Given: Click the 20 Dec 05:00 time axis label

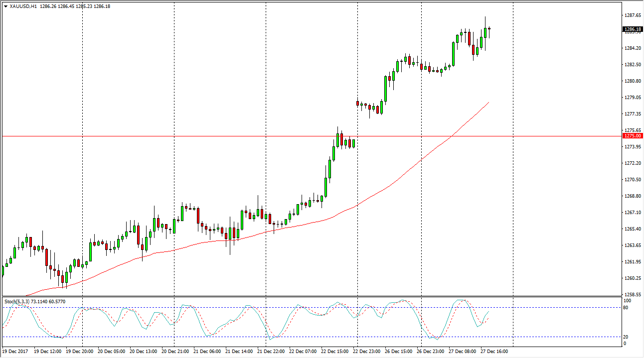Looking at the screenshot, I should pyautogui.click(x=112, y=351).
